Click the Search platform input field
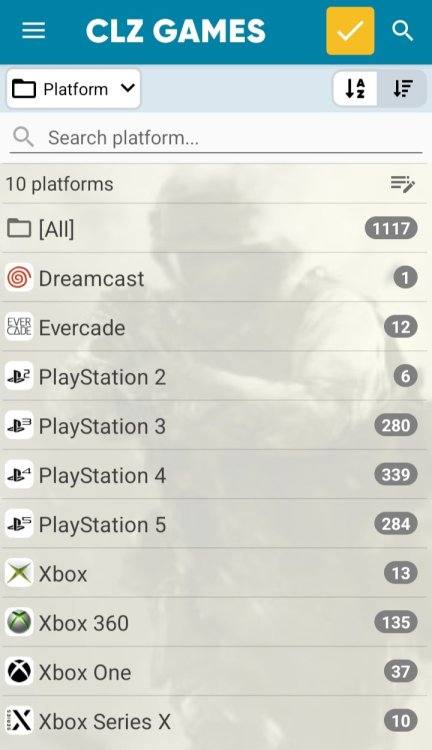 (215, 138)
